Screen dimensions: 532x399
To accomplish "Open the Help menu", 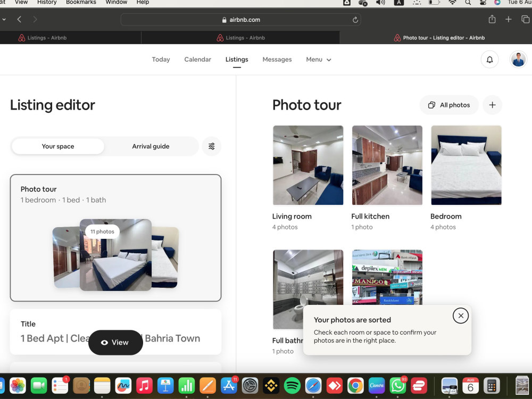I will click(x=143, y=2).
